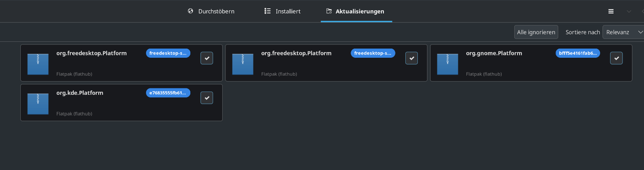Click the bfff5e4161fab6 version badge

coord(578,53)
